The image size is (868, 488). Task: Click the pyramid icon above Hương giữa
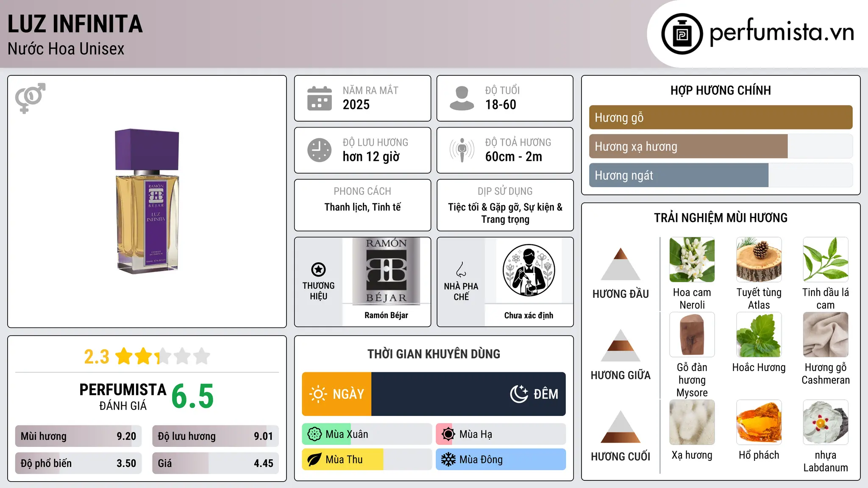tap(620, 345)
